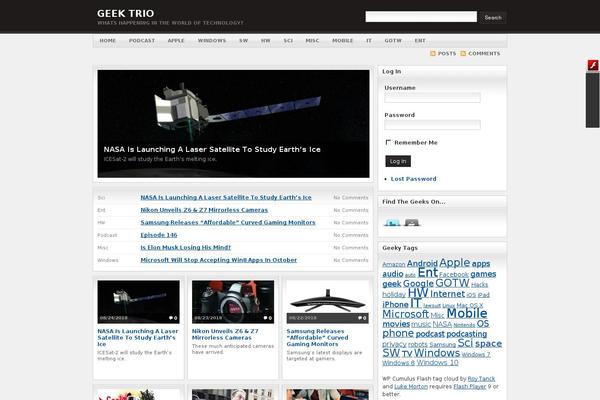Focus the search input field

(421, 16)
